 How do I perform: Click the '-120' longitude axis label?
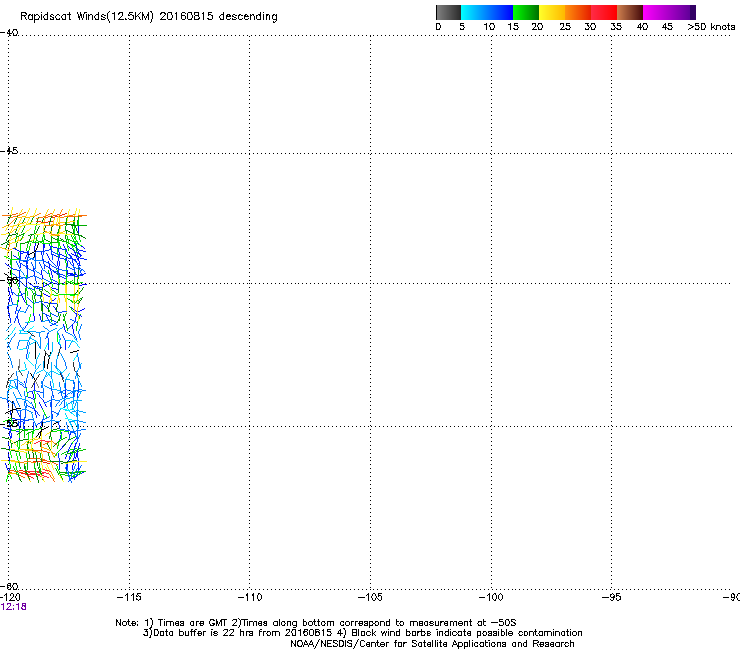pyautogui.click(x=10, y=598)
